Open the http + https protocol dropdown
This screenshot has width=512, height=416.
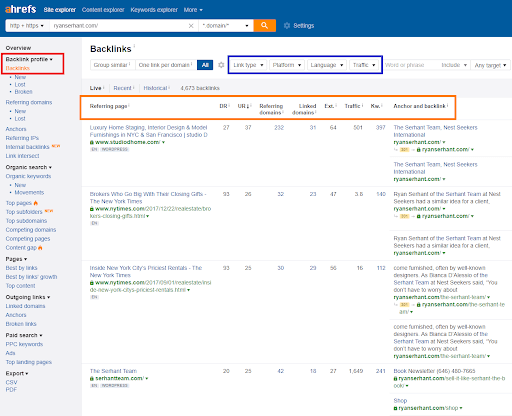coord(27,26)
